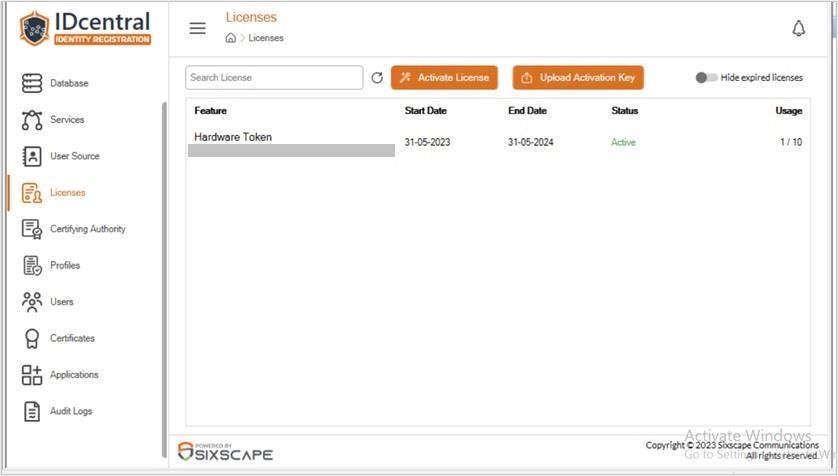Select the Users group icon

click(x=32, y=302)
